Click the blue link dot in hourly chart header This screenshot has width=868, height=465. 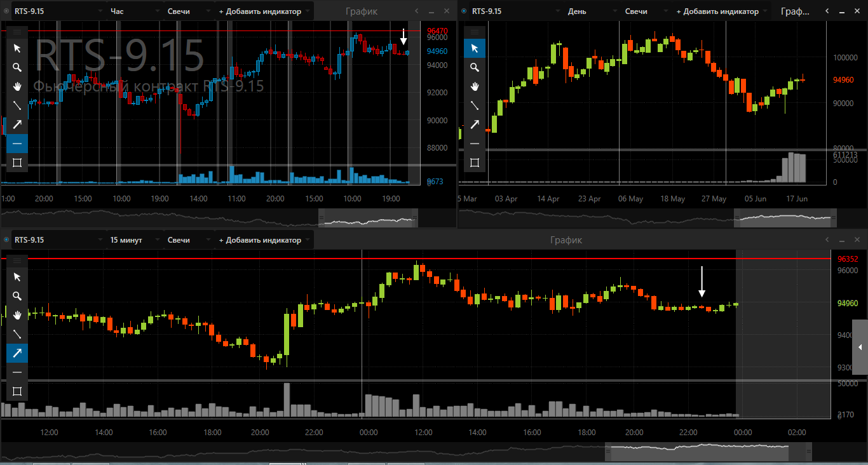coord(6,11)
